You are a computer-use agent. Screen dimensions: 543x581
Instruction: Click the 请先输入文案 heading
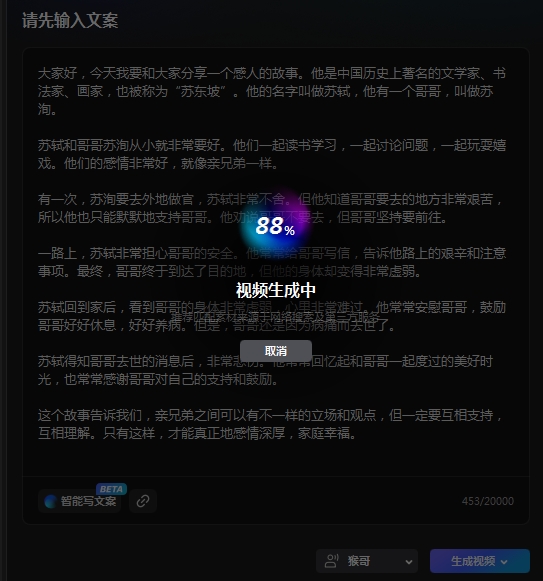[70, 20]
